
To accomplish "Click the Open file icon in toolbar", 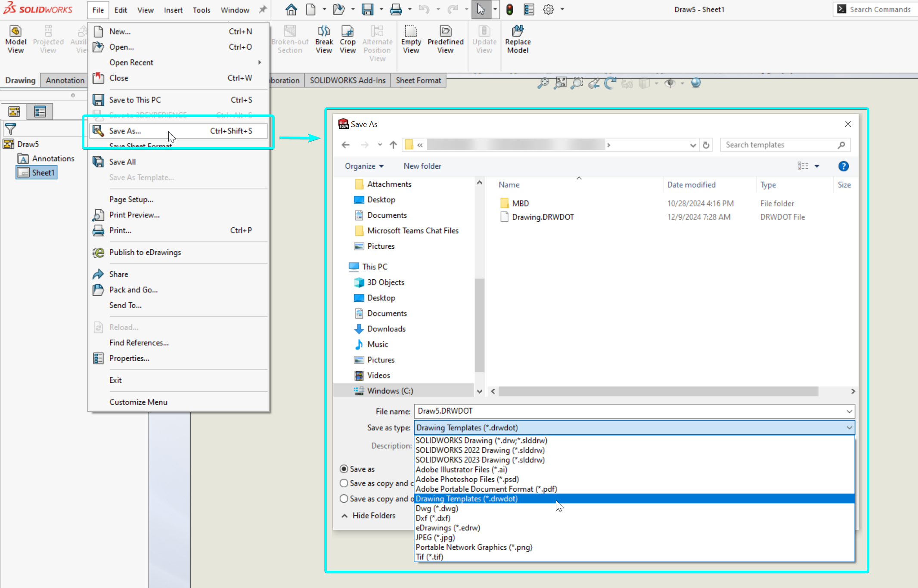I will click(339, 9).
